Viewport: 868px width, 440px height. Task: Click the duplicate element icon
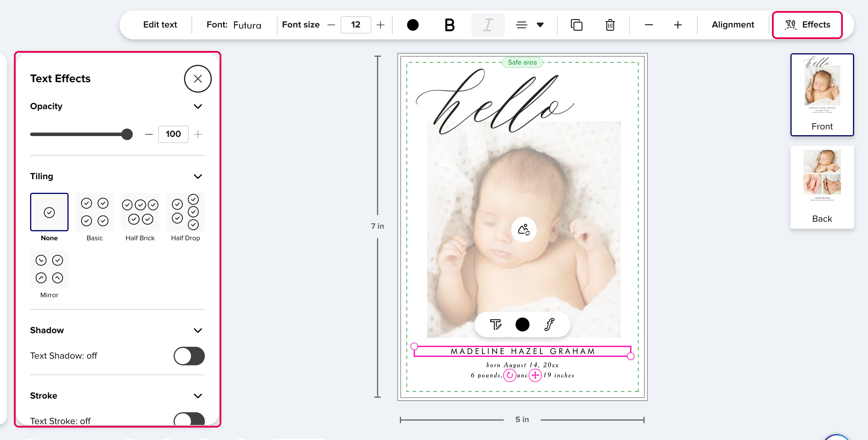pyautogui.click(x=576, y=25)
